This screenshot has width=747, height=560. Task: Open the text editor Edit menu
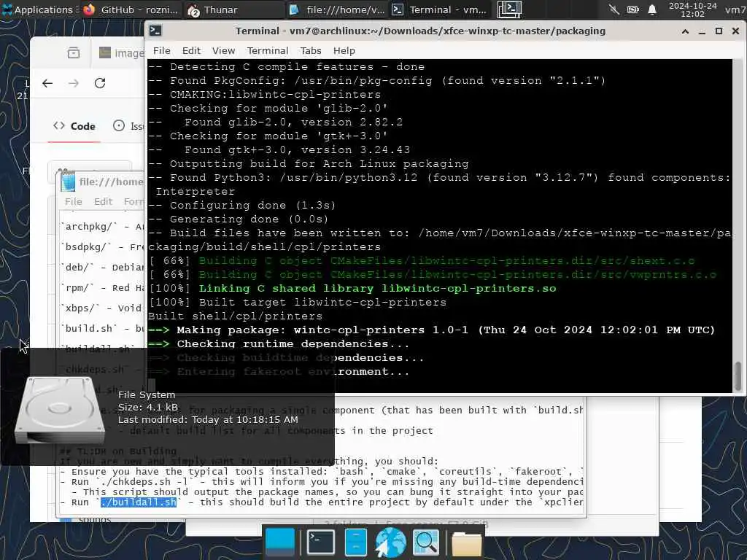(x=103, y=201)
